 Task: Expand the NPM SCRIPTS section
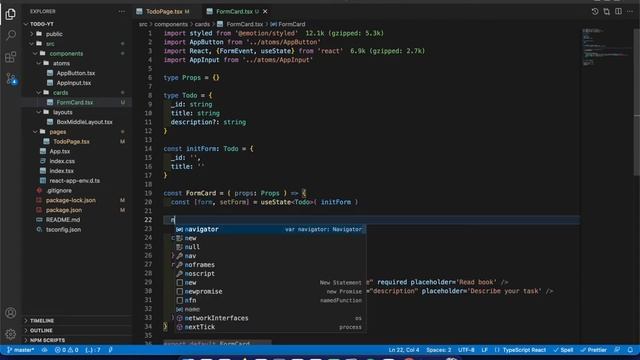[x=47, y=340]
